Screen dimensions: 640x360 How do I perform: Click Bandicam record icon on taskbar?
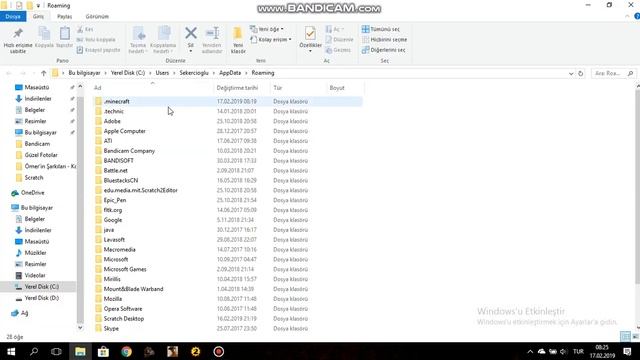coord(219,351)
